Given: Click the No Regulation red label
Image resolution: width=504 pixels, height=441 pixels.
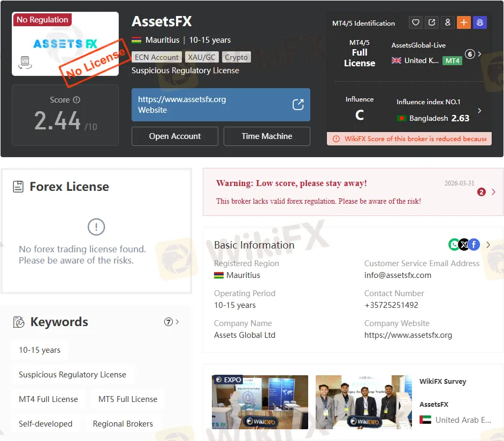Looking at the screenshot, I should [x=42, y=20].
